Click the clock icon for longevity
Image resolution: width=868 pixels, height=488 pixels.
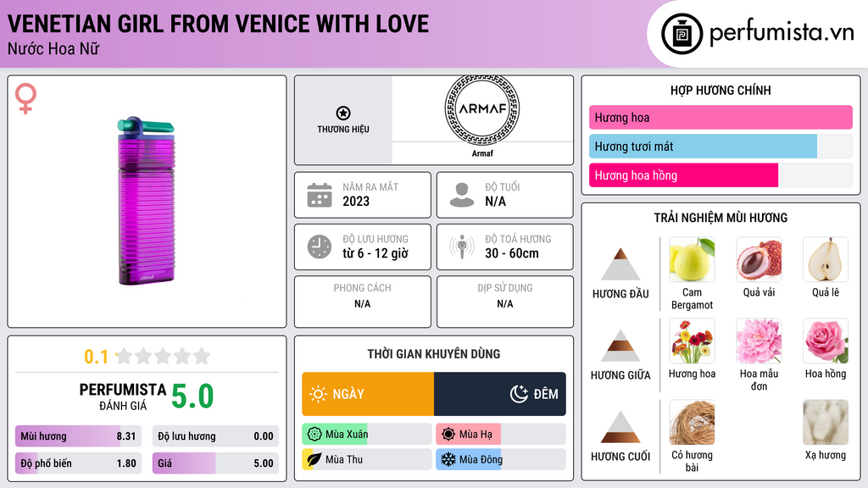[x=319, y=247]
